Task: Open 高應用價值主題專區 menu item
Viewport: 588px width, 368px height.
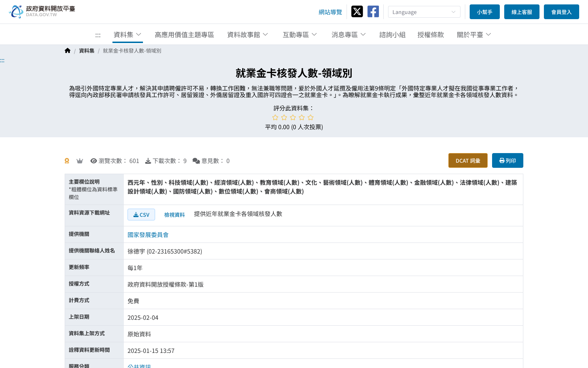Action: click(184, 35)
